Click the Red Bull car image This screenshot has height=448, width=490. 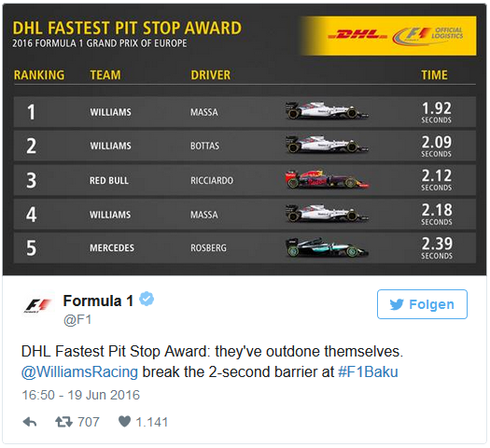pos(327,179)
